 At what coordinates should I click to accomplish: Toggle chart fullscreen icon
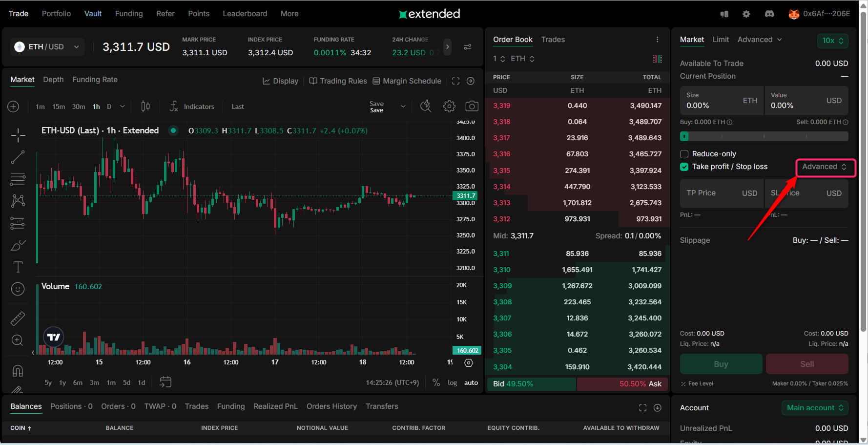click(x=455, y=81)
